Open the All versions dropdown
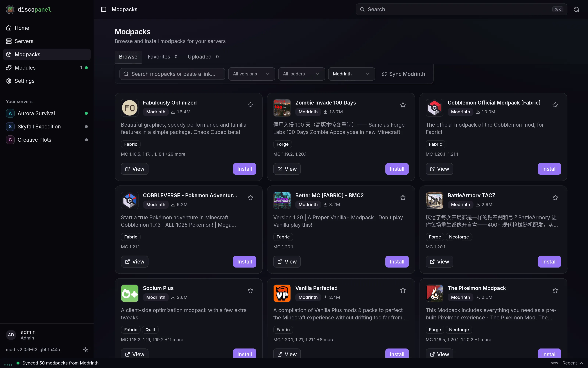Viewport: 588px width, 368px height. 252,74
